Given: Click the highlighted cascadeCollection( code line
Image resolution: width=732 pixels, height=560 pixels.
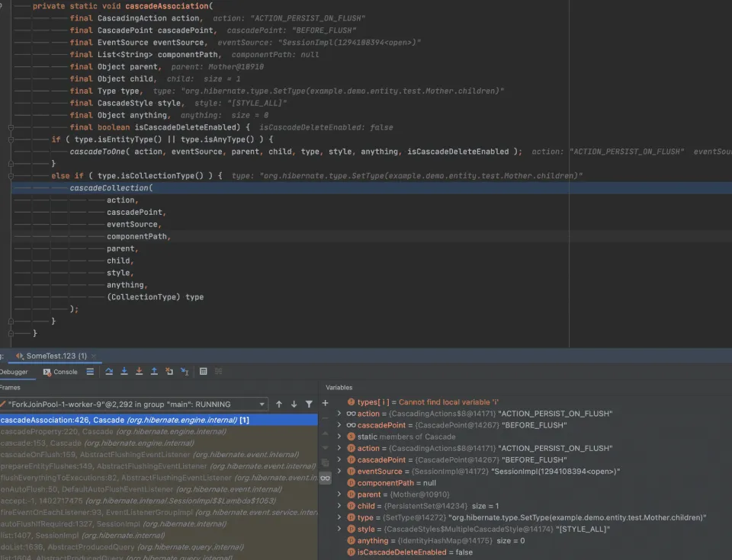Looking at the screenshot, I should click(371, 188).
